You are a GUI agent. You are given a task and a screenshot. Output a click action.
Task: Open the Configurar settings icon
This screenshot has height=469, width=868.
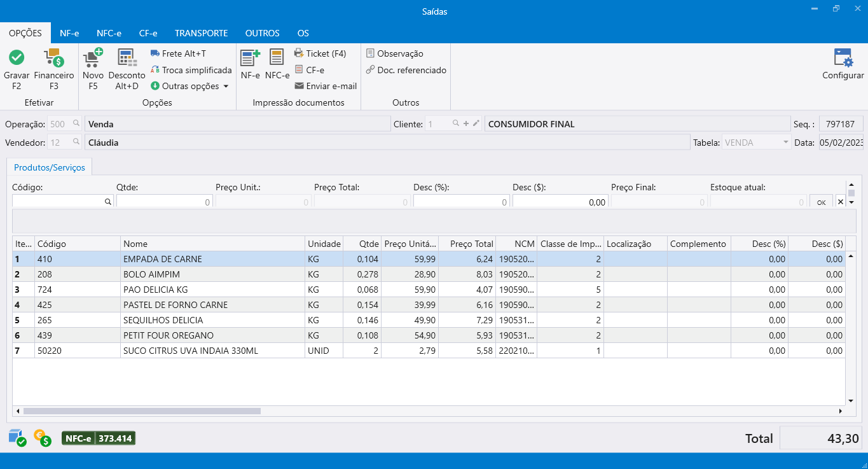(x=843, y=59)
